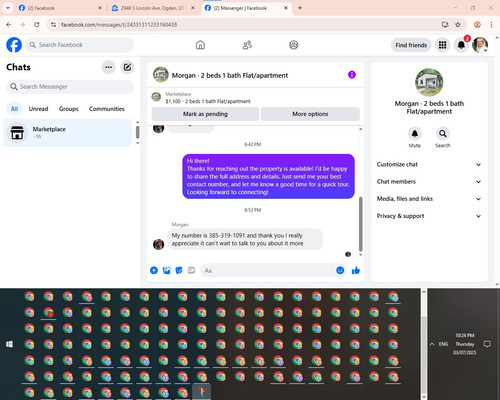The width and height of the screenshot is (500, 400).
Task: Click the chat list scrollbar thumb
Action: 137,132
